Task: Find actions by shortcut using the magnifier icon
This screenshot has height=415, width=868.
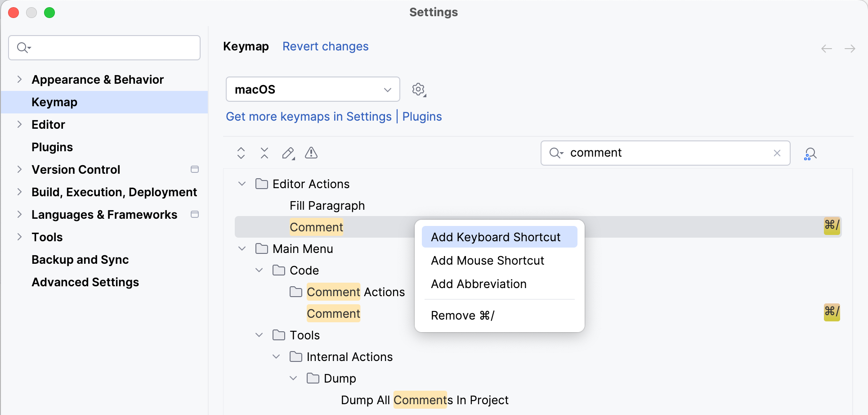Action: pos(810,153)
